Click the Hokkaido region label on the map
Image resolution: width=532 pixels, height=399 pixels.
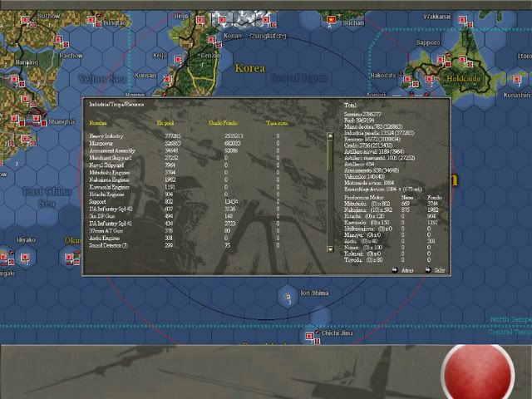464,79
